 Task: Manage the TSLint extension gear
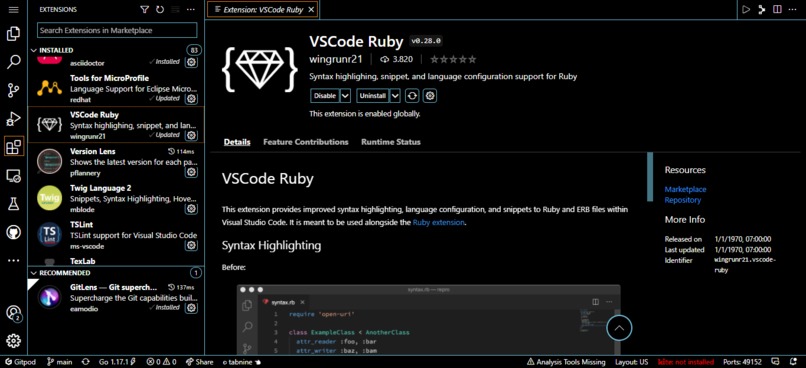[x=191, y=245]
